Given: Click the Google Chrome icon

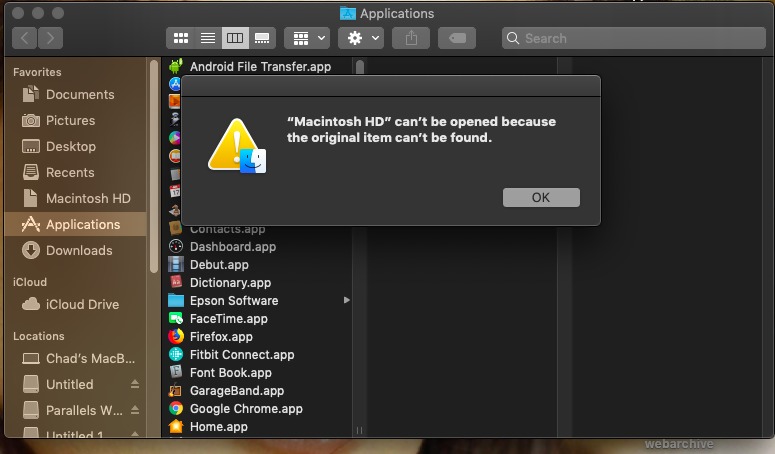Looking at the screenshot, I should point(175,409).
